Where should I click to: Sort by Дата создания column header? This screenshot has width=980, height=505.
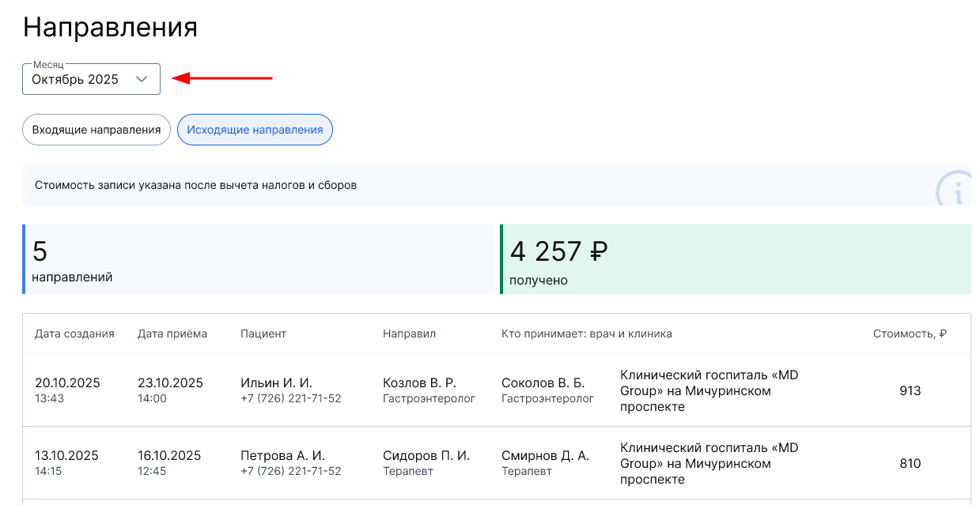[74, 334]
